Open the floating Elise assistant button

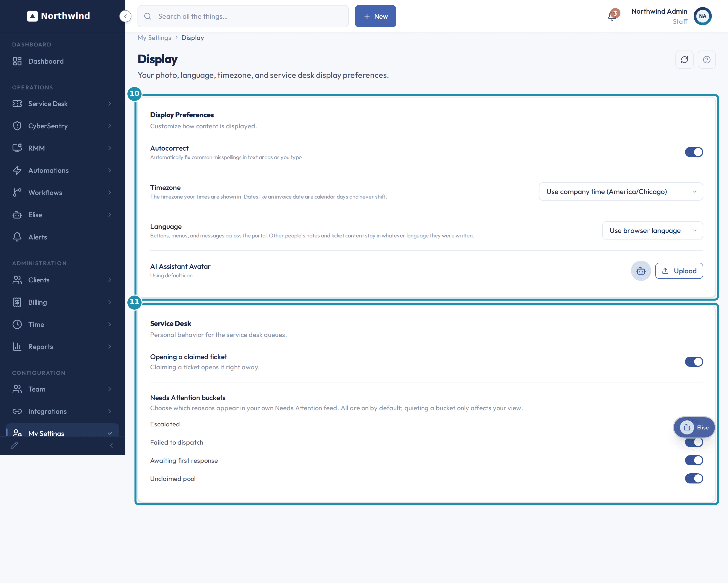[x=694, y=427]
